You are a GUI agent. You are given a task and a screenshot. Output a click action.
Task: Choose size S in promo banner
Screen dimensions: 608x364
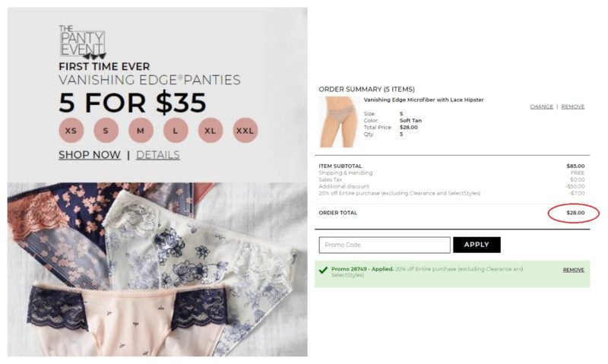tap(106, 131)
